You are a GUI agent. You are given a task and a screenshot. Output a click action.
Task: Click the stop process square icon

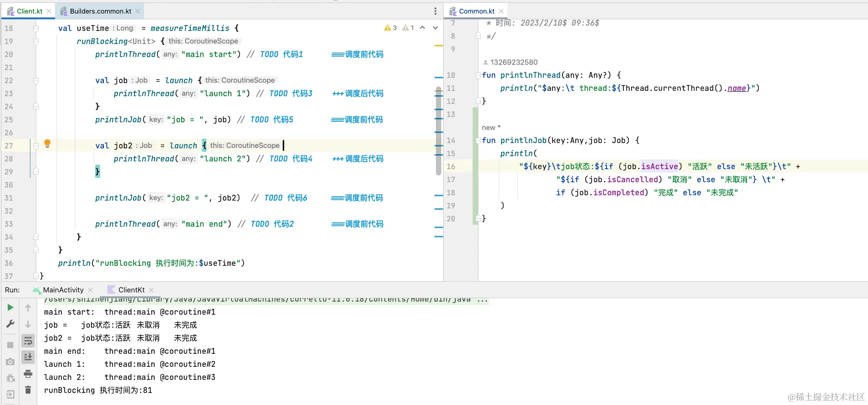pyautogui.click(x=10, y=345)
